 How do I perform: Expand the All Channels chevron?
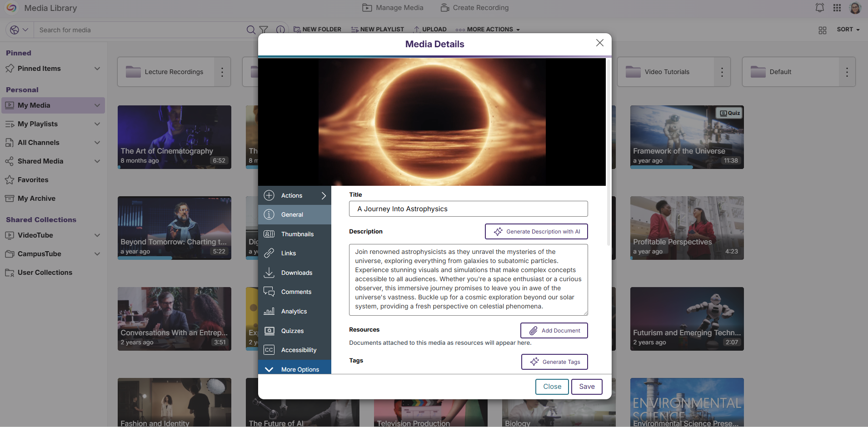point(97,143)
